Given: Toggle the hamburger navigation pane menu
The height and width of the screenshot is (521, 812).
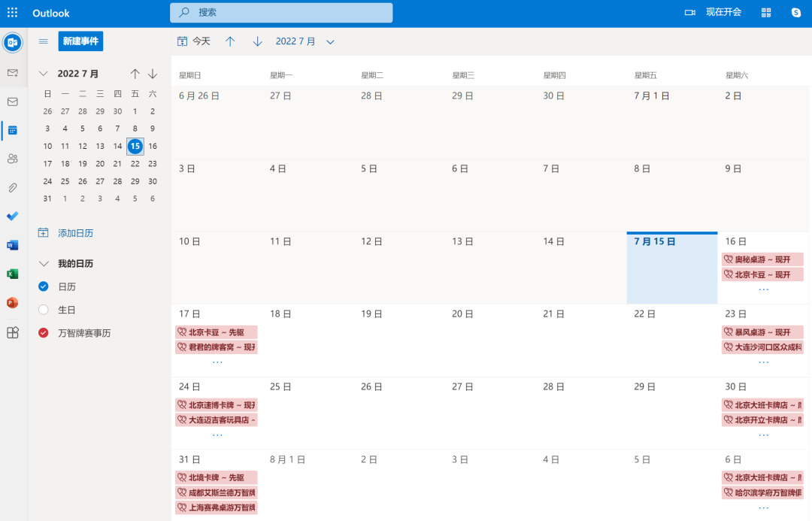Looking at the screenshot, I should point(44,41).
